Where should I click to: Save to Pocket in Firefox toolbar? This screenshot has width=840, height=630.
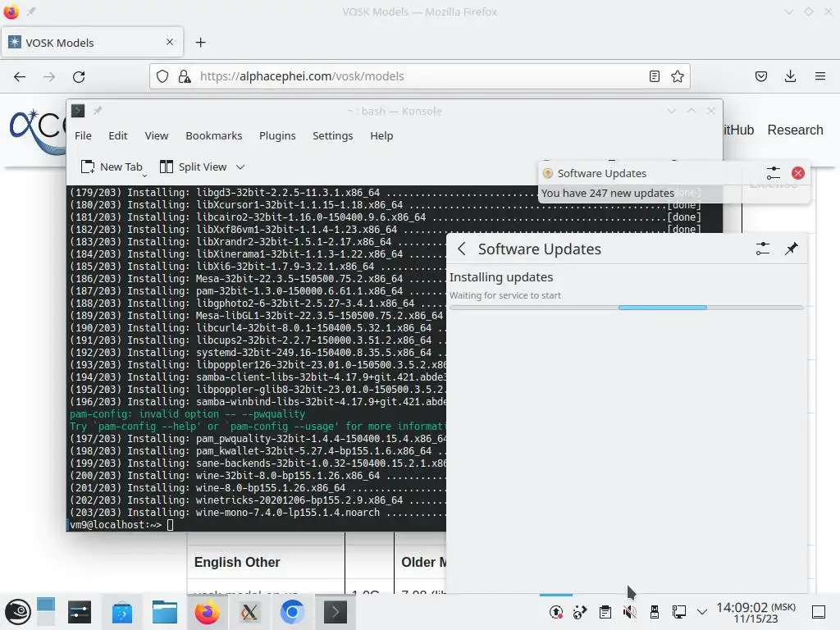pos(760,76)
